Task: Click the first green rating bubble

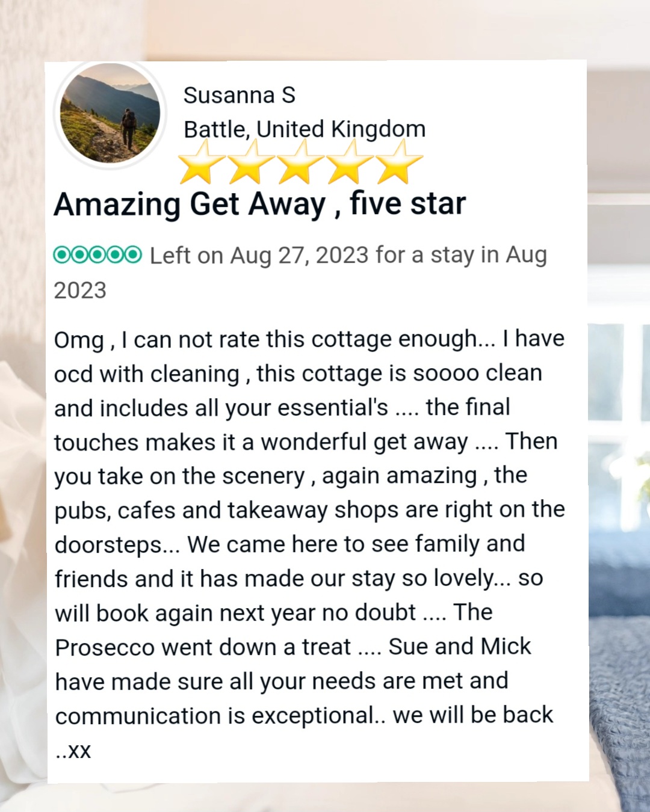Action: coord(62,255)
